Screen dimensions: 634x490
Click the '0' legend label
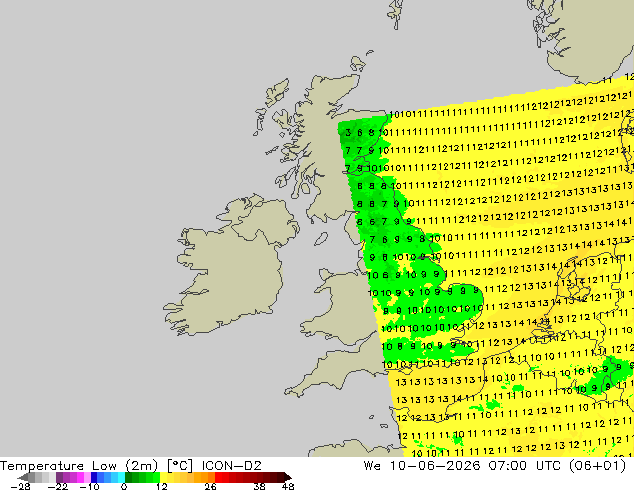tap(124, 486)
